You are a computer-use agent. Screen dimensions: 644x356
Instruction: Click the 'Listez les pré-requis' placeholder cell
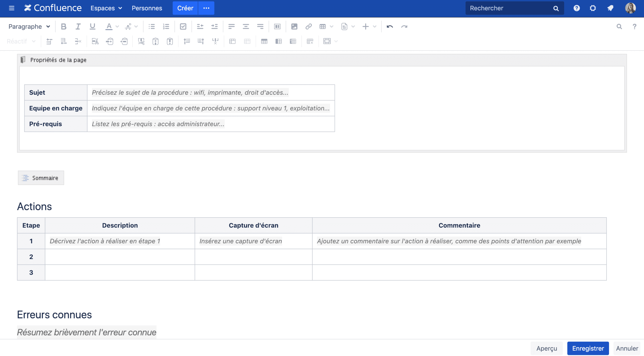(x=211, y=124)
